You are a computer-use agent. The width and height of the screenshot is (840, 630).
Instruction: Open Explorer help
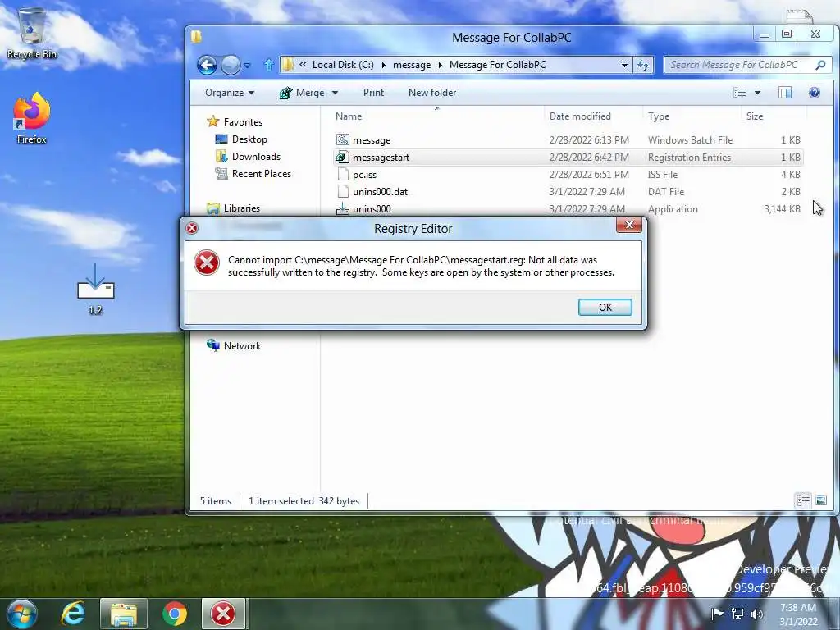[815, 93]
